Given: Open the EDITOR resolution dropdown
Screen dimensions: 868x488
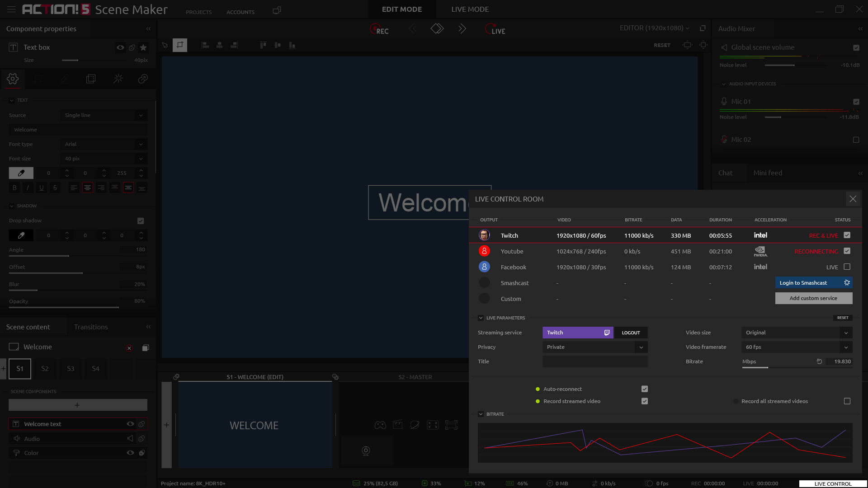Looking at the screenshot, I should point(655,28).
